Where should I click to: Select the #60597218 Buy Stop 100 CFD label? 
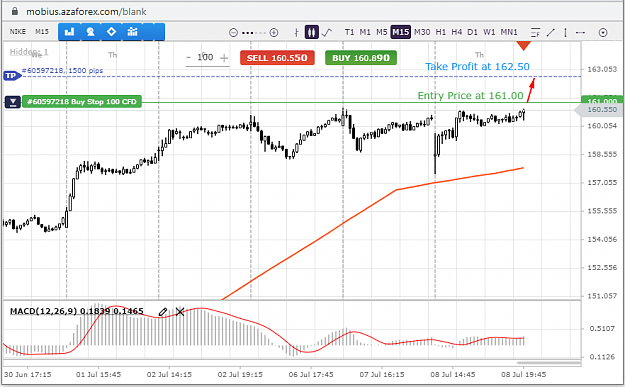click(x=82, y=102)
